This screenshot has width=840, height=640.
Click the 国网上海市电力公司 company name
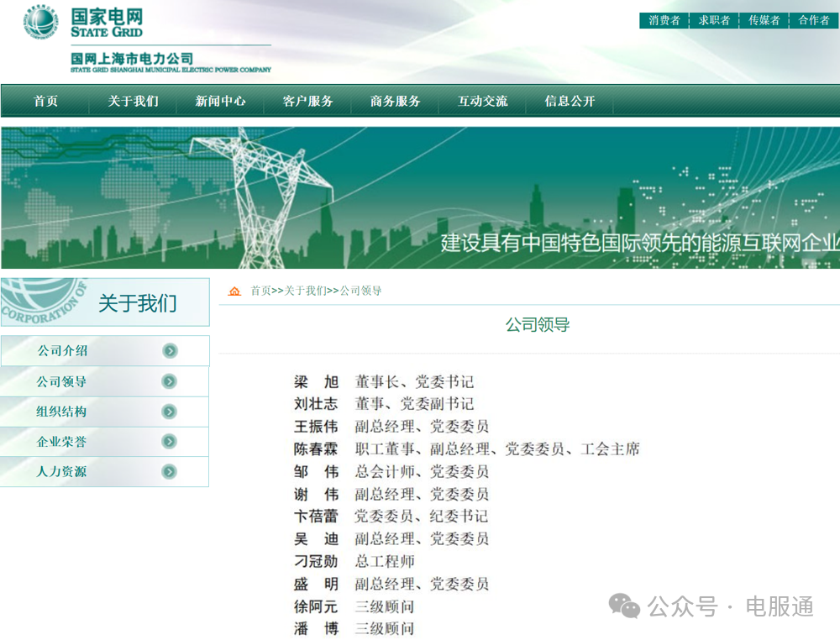(132, 59)
